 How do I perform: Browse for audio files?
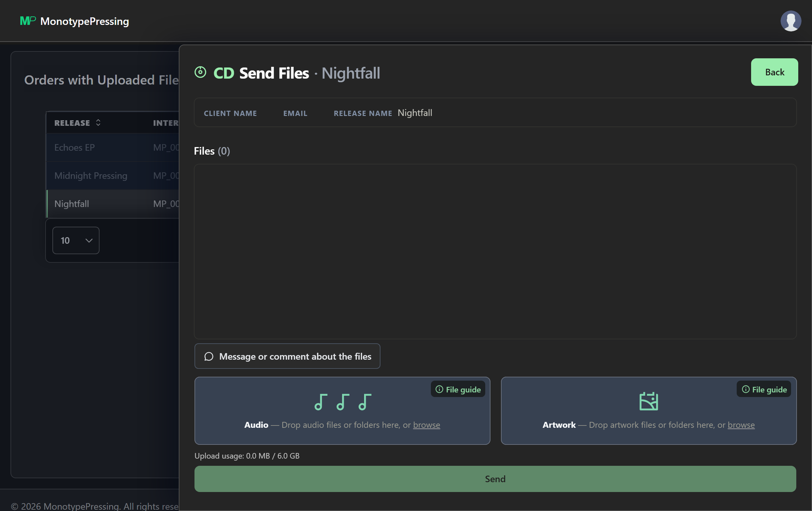pos(426,425)
